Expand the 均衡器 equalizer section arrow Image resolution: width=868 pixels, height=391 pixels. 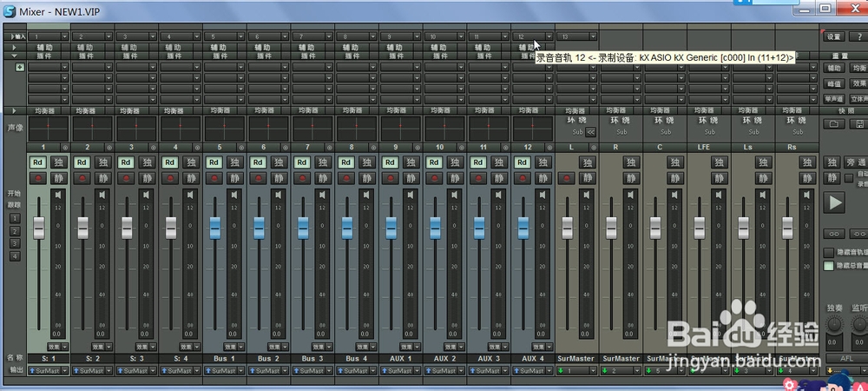click(x=15, y=110)
